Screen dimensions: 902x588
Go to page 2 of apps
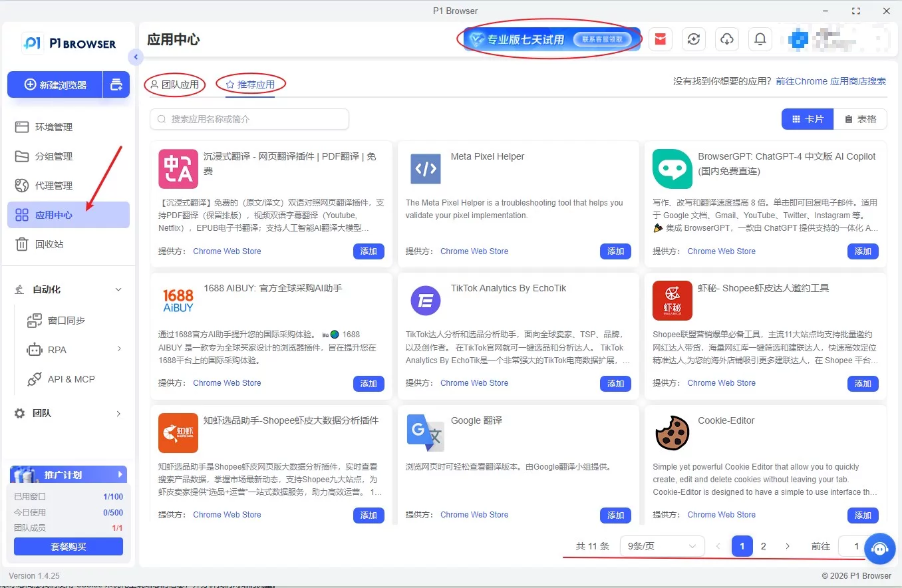pos(764,546)
